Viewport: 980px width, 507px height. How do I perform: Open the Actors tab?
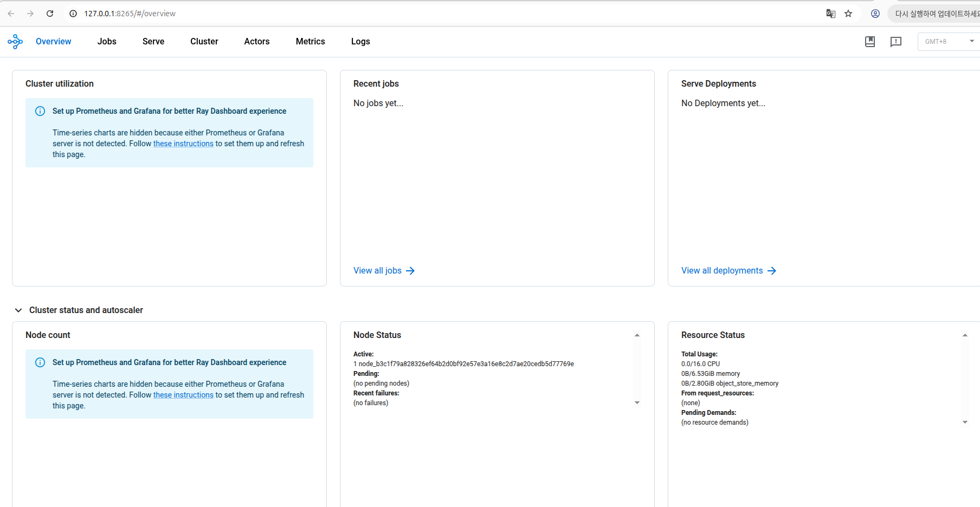(x=256, y=42)
